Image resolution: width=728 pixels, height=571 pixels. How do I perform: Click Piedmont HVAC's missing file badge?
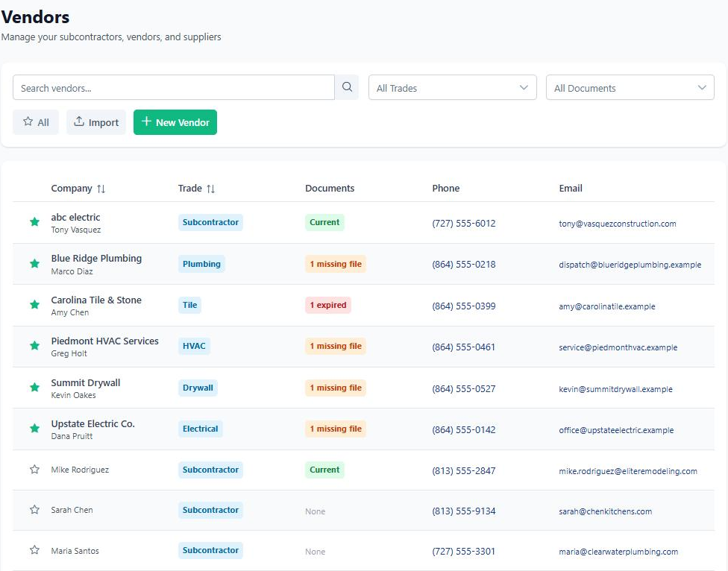coord(335,346)
